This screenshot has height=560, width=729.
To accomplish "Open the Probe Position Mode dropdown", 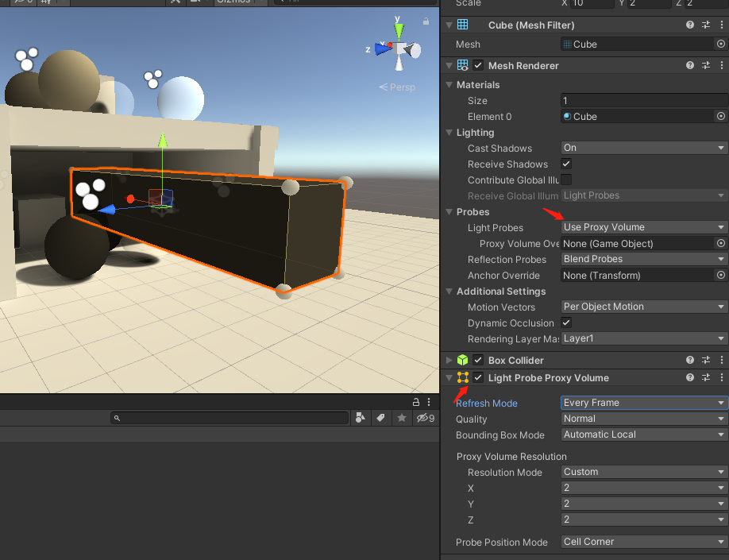I will (643, 542).
